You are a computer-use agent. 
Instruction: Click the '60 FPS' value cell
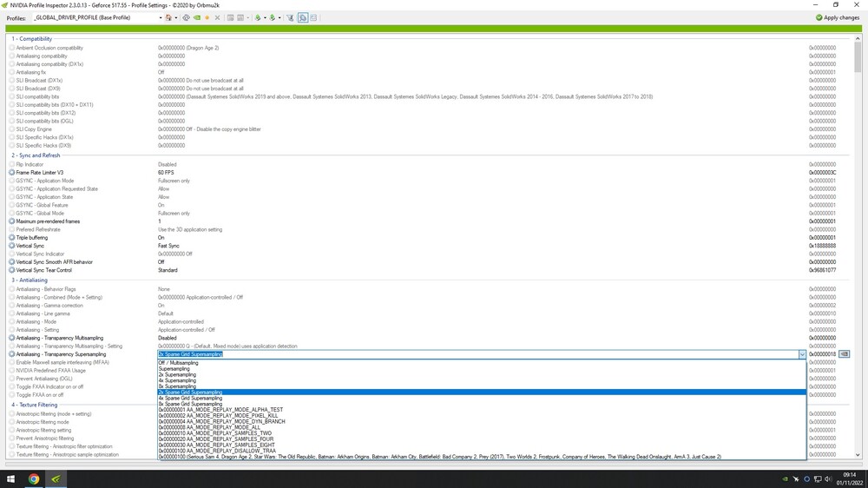(x=166, y=173)
